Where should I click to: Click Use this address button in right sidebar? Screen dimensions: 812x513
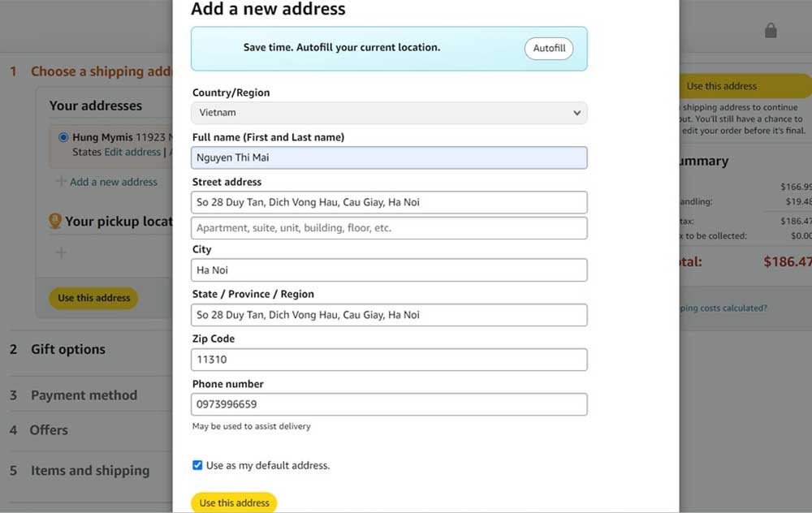[x=744, y=86]
